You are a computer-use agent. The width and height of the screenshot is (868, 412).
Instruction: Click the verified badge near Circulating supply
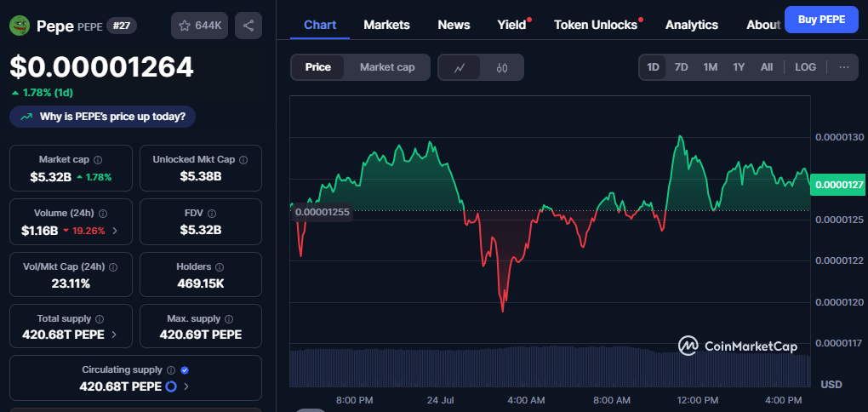185,370
